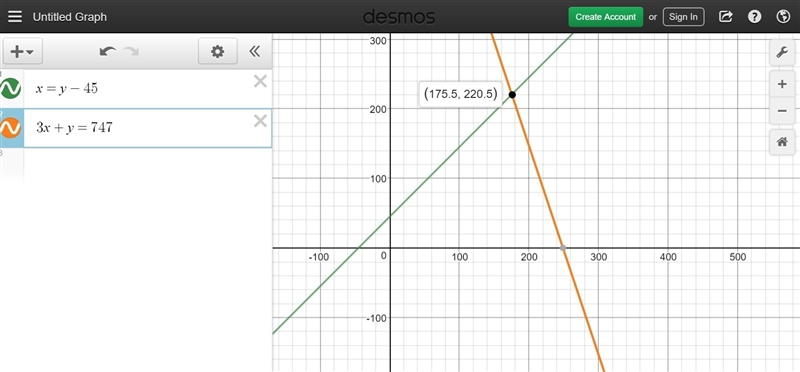800x372 pixels.
Task: Zoom in with the plus button
Action: (782, 85)
